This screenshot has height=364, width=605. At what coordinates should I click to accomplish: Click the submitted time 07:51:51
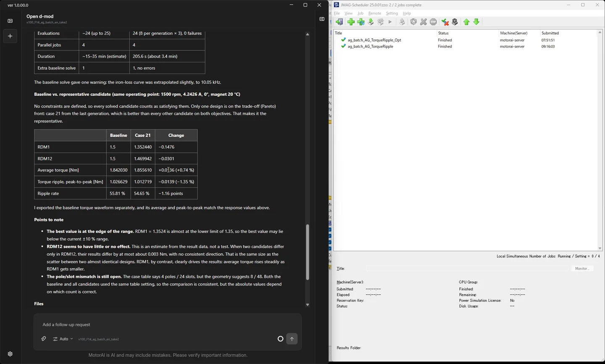click(548, 40)
